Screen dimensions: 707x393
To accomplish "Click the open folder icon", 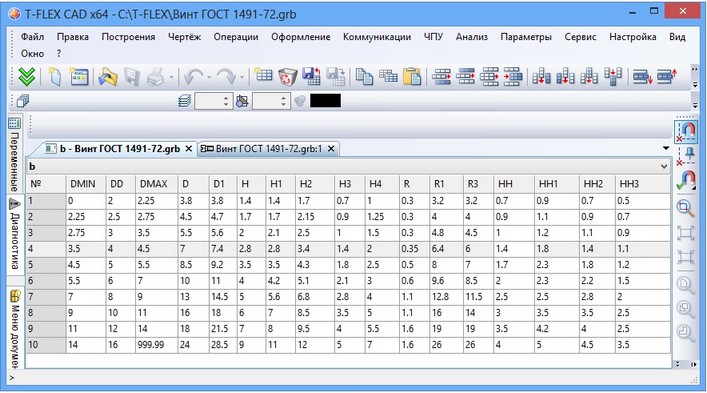I will coord(108,77).
